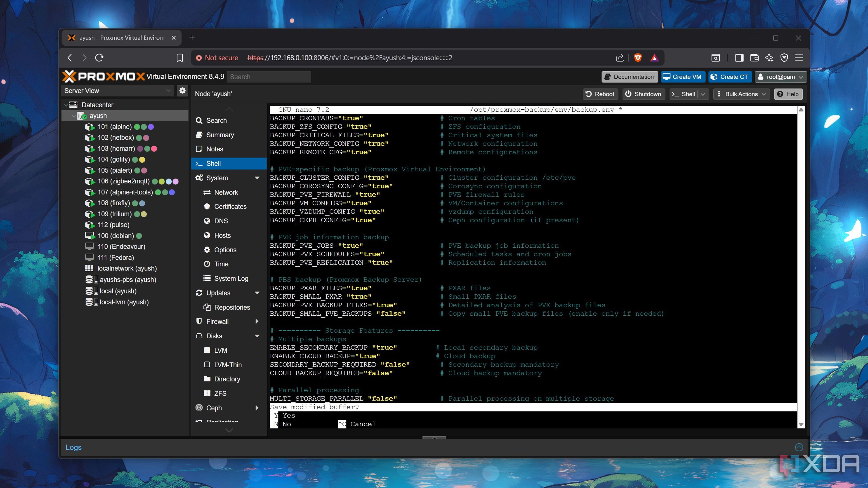The width and height of the screenshot is (868, 488).
Task: Collapse the System section in the sidebar
Action: (257, 178)
